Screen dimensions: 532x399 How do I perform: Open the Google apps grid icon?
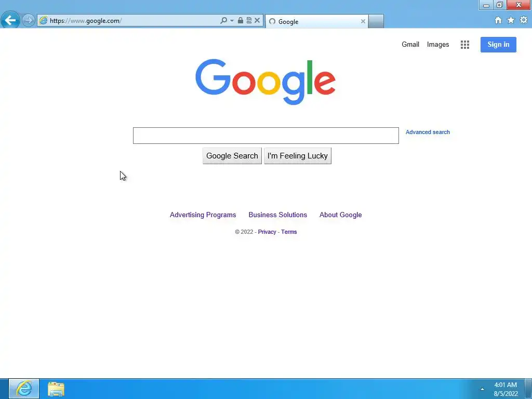coord(465,45)
